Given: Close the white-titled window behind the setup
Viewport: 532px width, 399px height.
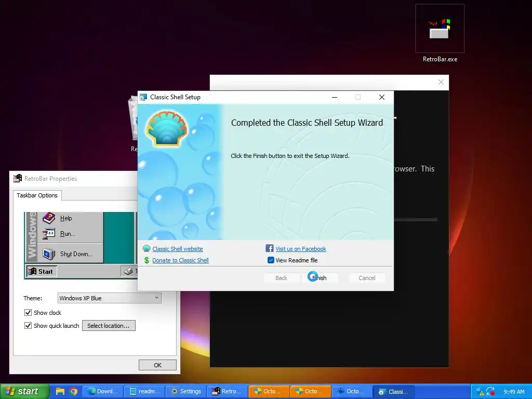Looking at the screenshot, I should click(x=441, y=82).
